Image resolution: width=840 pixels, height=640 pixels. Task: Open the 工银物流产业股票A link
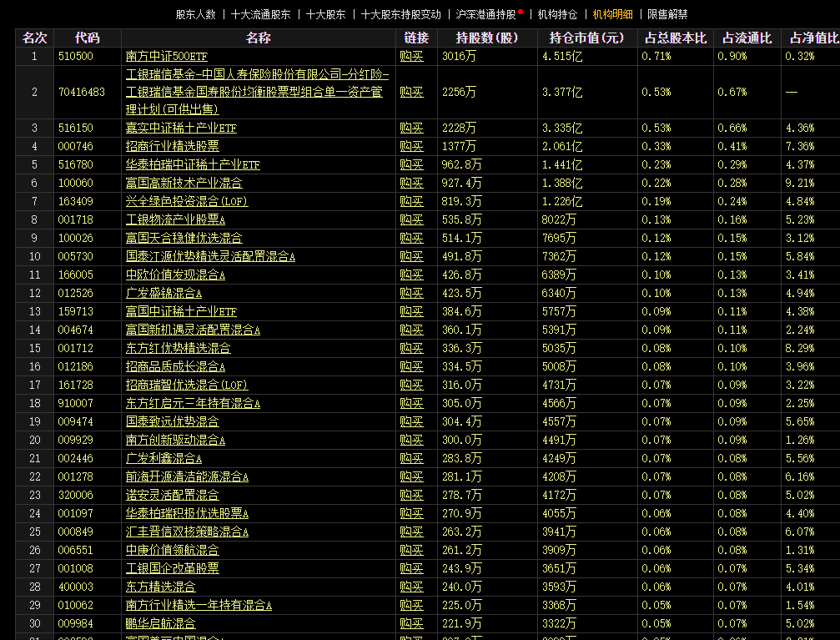pos(176,219)
